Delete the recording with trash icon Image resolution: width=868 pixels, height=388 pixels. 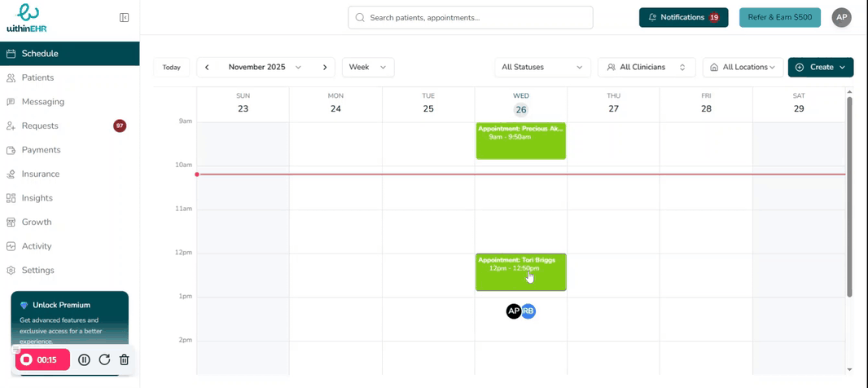pyautogui.click(x=124, y=359)
